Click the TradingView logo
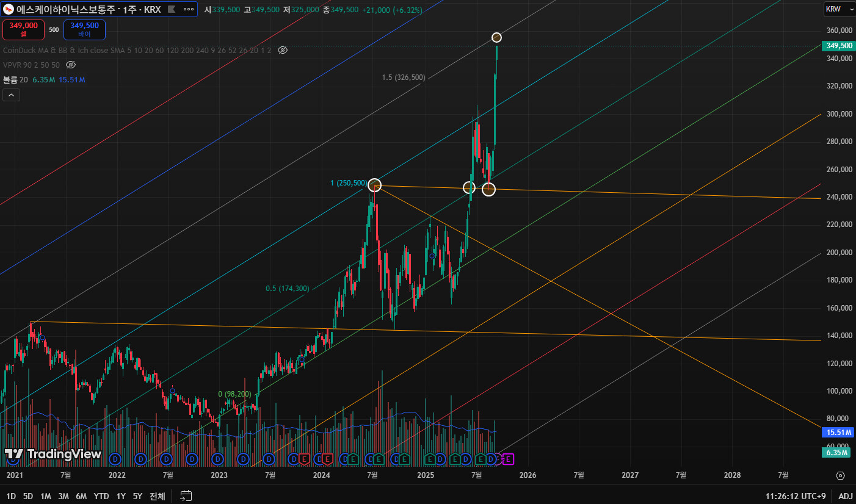 [53, 454]
